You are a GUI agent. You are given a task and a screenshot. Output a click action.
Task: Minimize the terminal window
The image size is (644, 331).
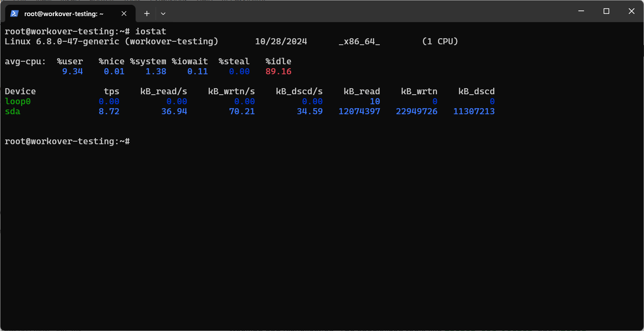click(581, 11)
